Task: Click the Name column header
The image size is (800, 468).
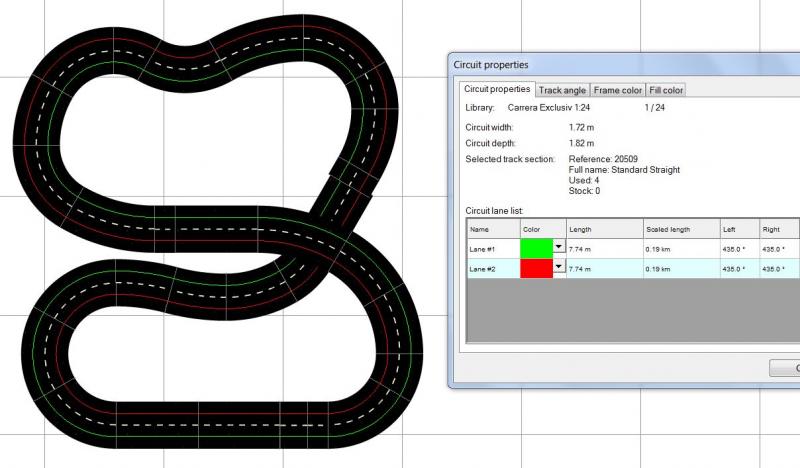Action: pyautogui.click(x=492, y=229)
